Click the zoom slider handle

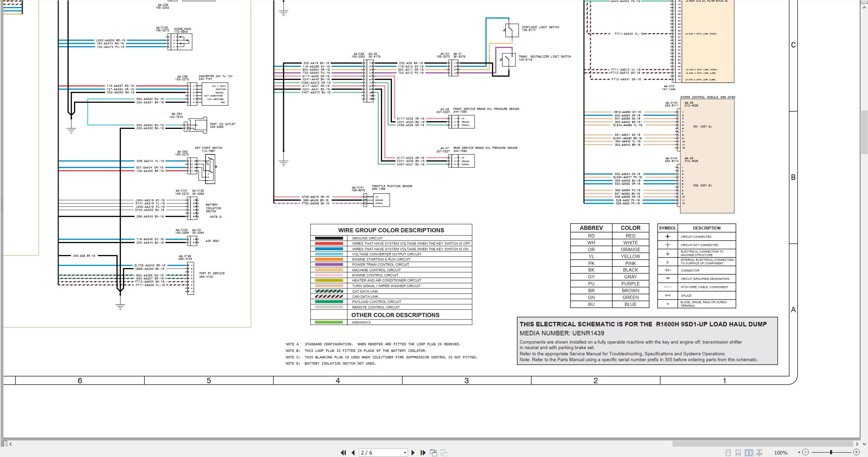[x=831, y=452]
